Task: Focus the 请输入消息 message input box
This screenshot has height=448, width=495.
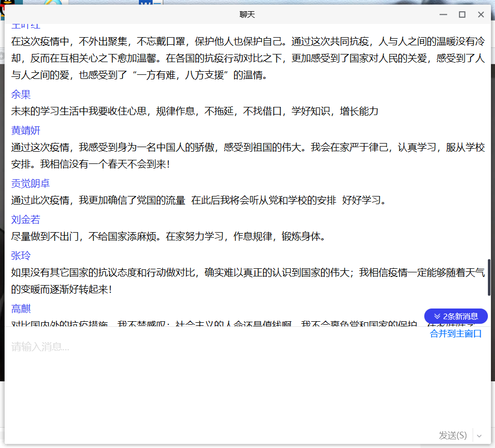Action: [244, 377]
